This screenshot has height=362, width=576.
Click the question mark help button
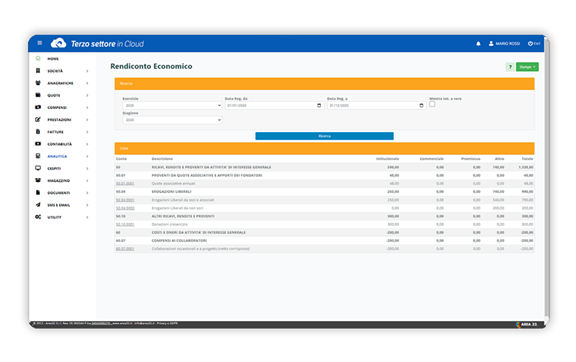click(510, 67)
